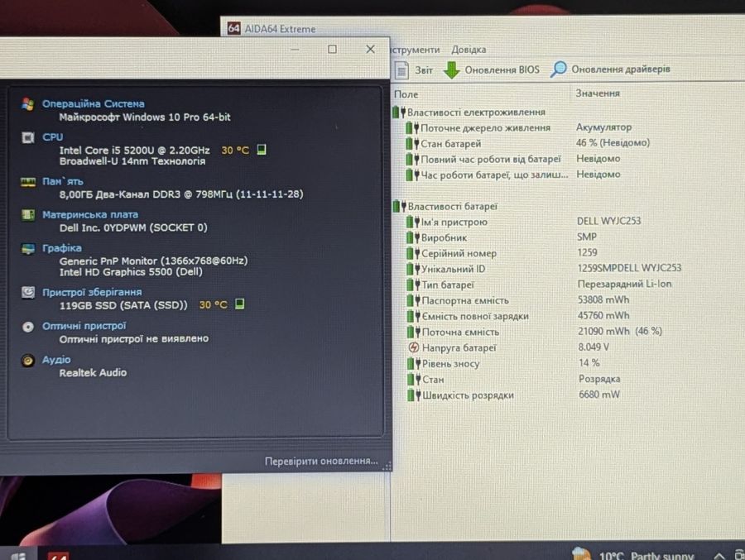Screen dimensions: 745x560
Task: Select the Серійний номер field text
Action: pos(459,253)
